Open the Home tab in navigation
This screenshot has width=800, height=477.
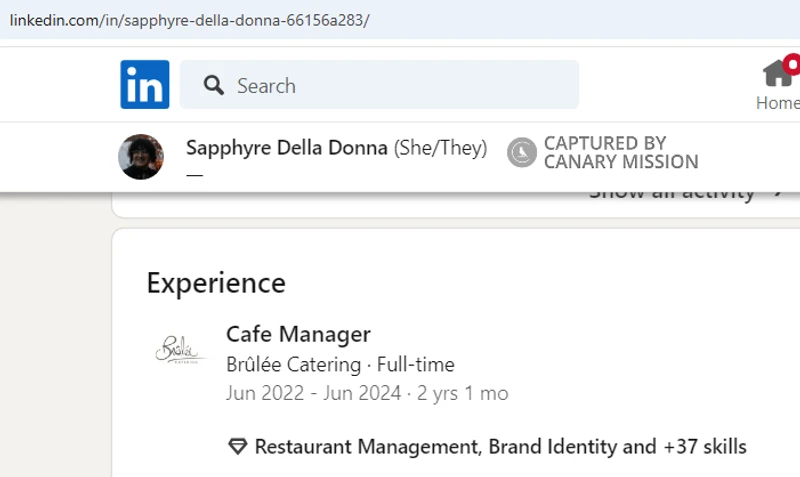778,85
